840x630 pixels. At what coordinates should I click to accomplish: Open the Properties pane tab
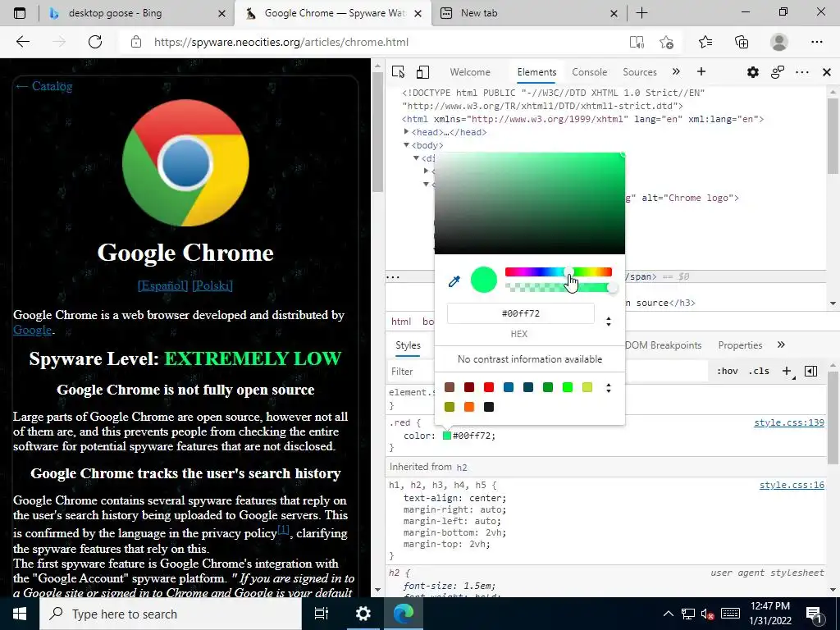point(740,345)
